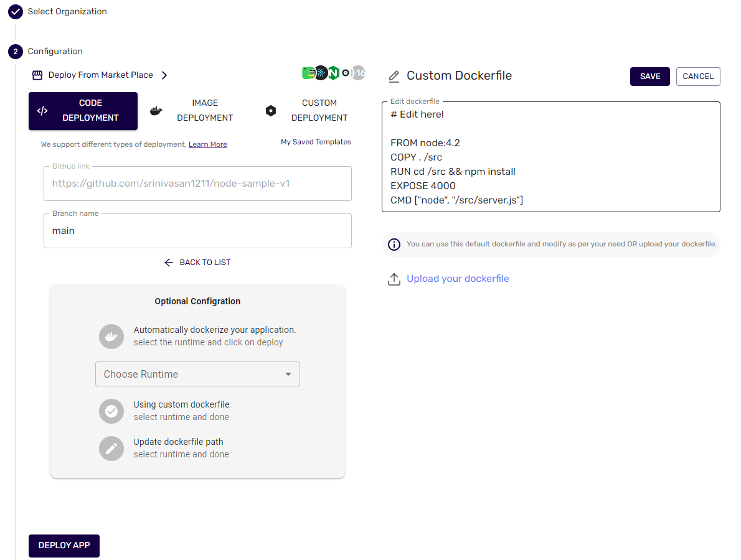Click the Nginx icon in the runtime stack

click(x=333, y=73)
